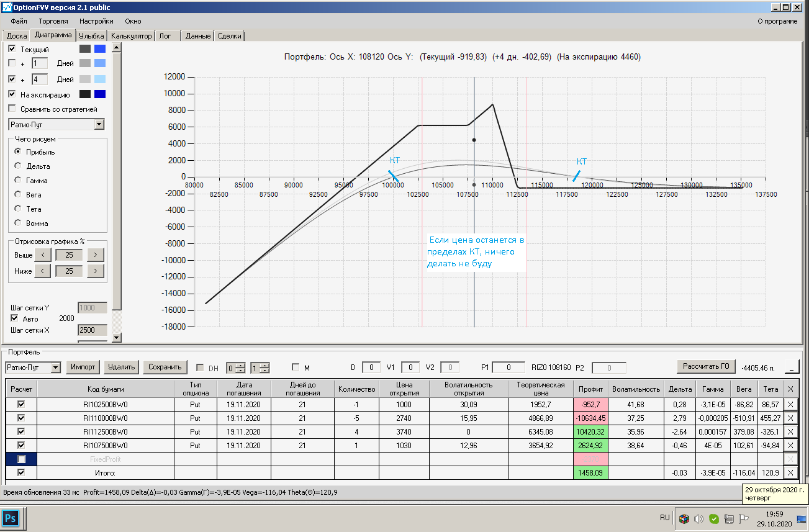
Task: Switch to the Доска tab
Action: coord(17,36)
